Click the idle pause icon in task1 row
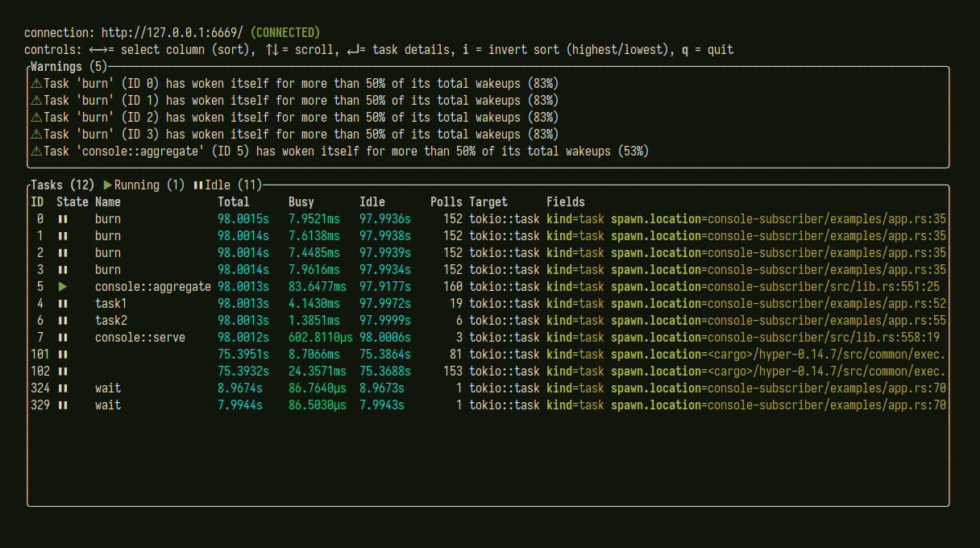The width and height of the screenshot is (980, 548). pyautogui.click(x=63, y=304)
